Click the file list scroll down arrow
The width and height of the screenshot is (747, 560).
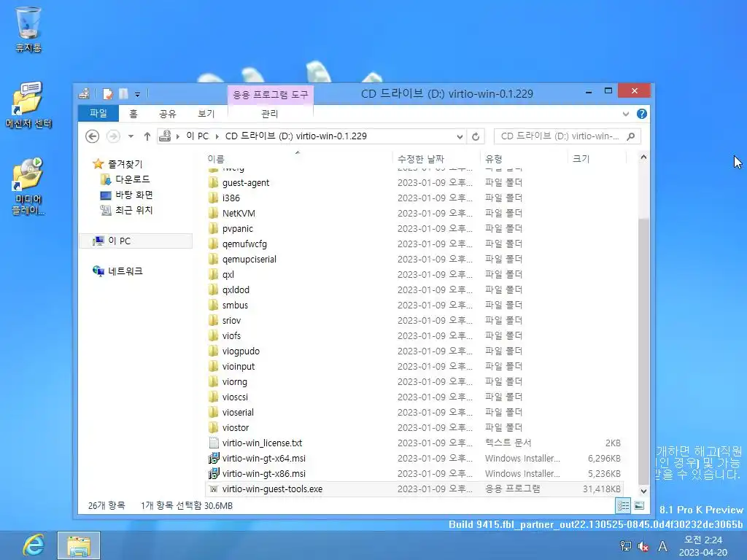[x=643, y=491]
